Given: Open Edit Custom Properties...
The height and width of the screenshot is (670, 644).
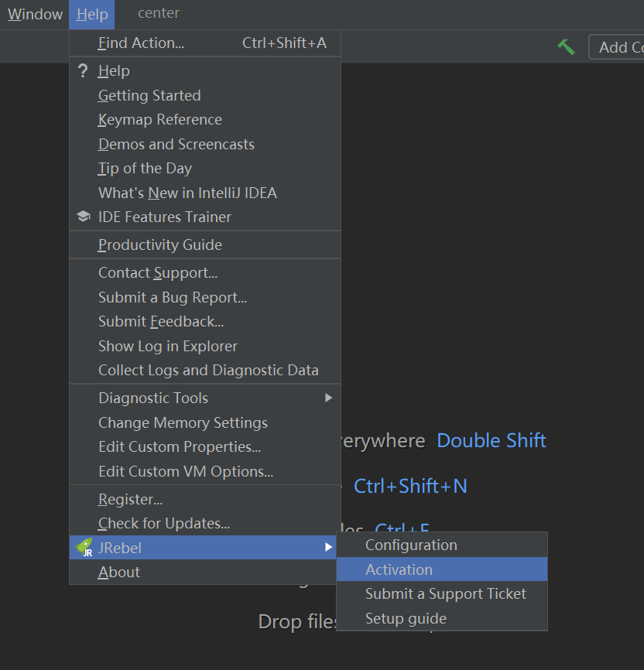Looking at the screenshot, I should point(205,447).
